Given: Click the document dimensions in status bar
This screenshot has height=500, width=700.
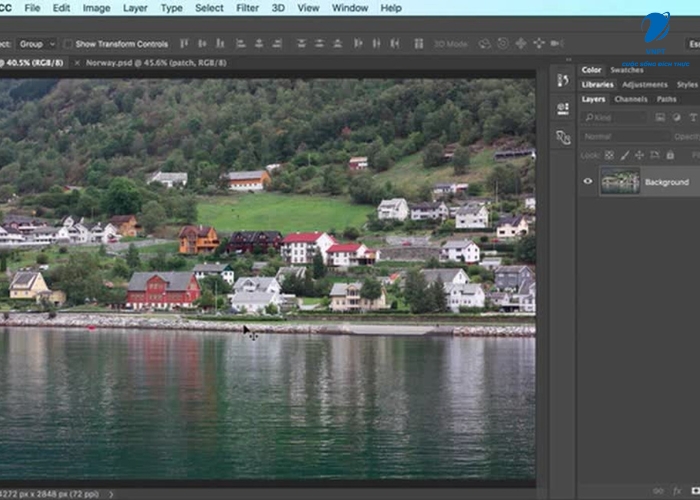Looking at the screenshot, I should (x=50, y=494).
